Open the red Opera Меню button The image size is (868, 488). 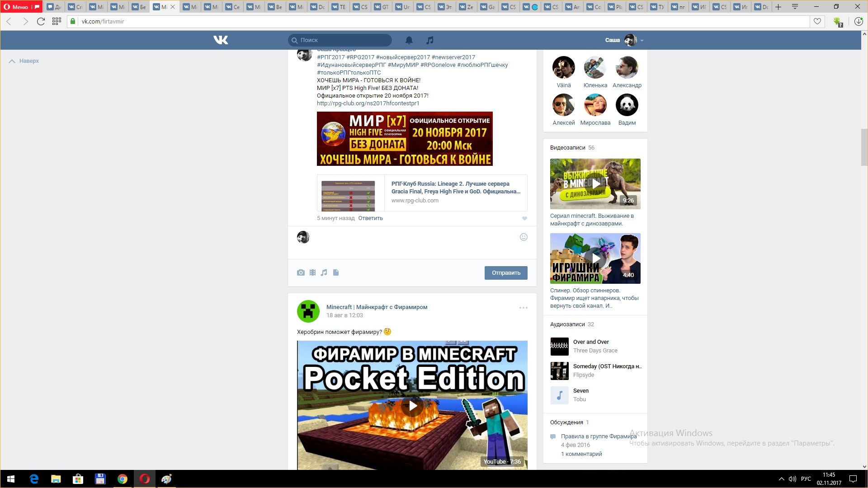(x=17, y=7)
